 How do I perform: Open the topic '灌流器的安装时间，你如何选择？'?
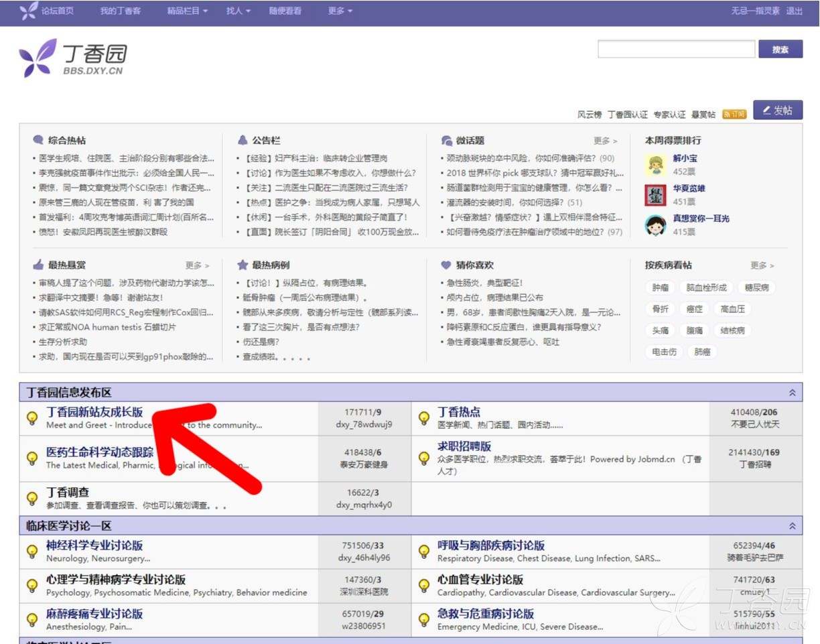click(x=507, y=202)
